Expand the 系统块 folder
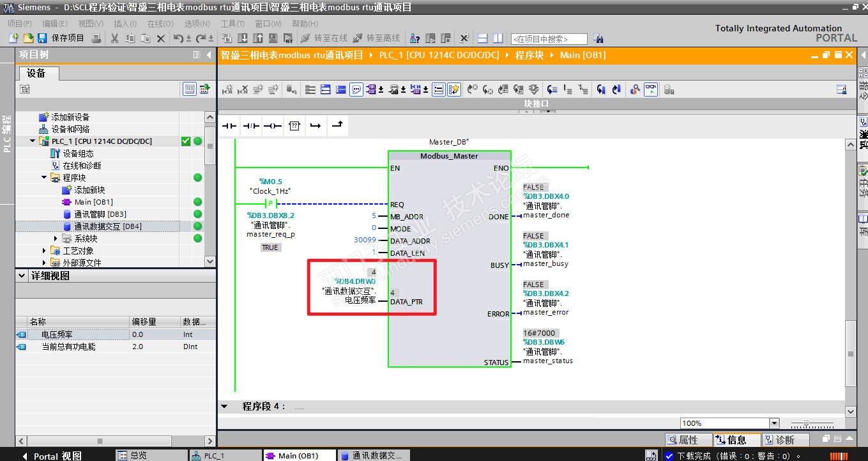This screenshot has height=461, width=868. point(56,238)
